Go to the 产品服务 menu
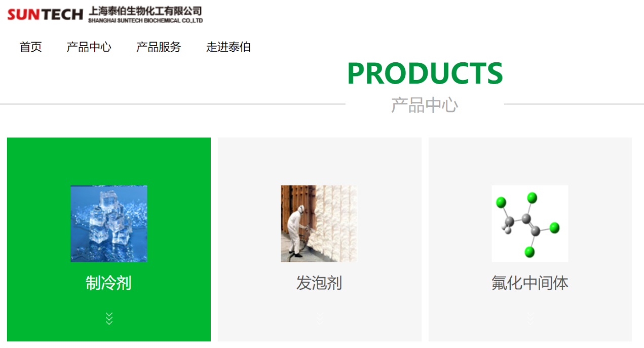 click(159, 47)
